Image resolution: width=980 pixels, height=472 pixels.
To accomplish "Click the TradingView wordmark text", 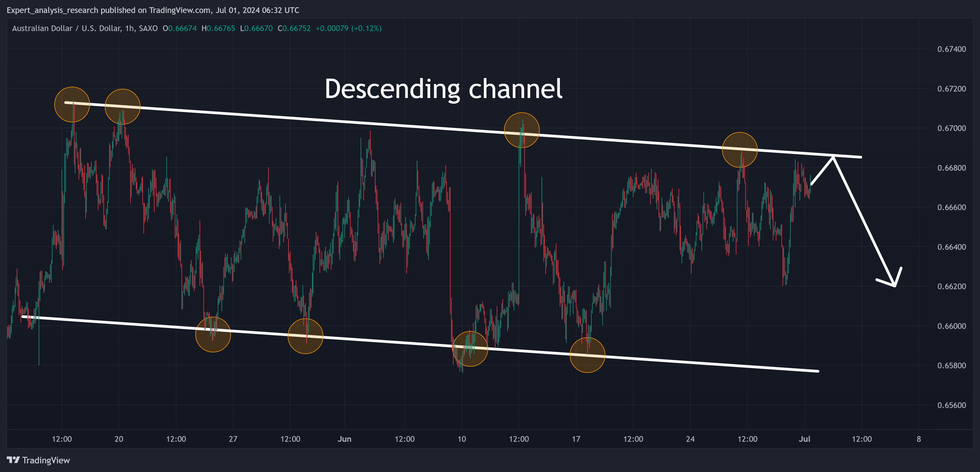I will pyautogui.click(x=46, y=460).
